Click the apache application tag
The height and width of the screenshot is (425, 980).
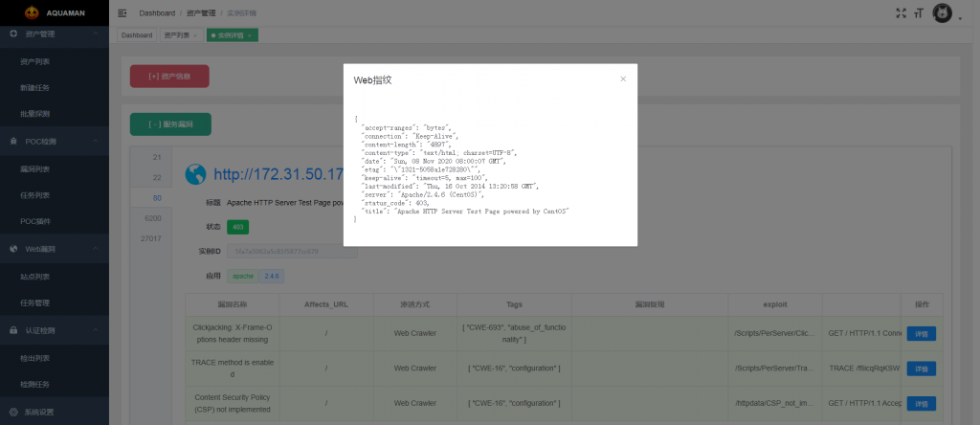[x=243, y=276]
